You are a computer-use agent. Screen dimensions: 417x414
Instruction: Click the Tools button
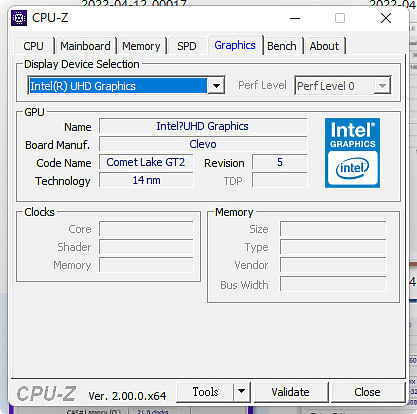click(x=205, y=392)
